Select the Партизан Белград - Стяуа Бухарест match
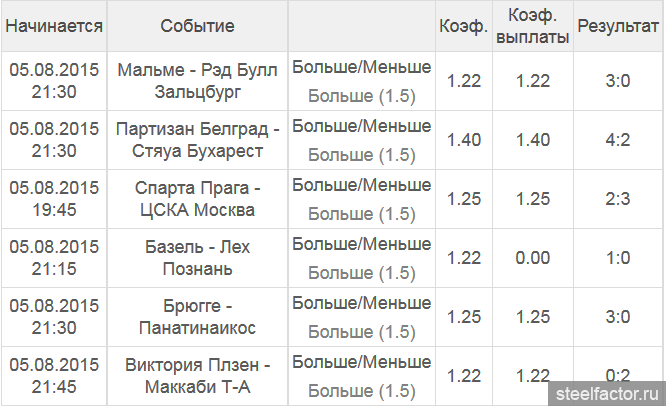666x406 pixels. point(197,140)
